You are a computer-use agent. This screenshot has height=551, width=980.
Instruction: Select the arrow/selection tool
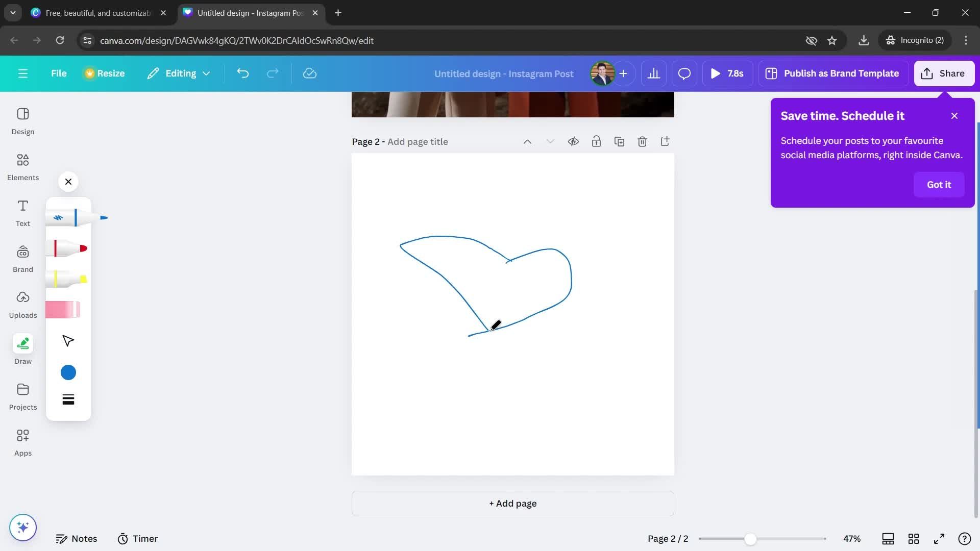click(69, 341)
